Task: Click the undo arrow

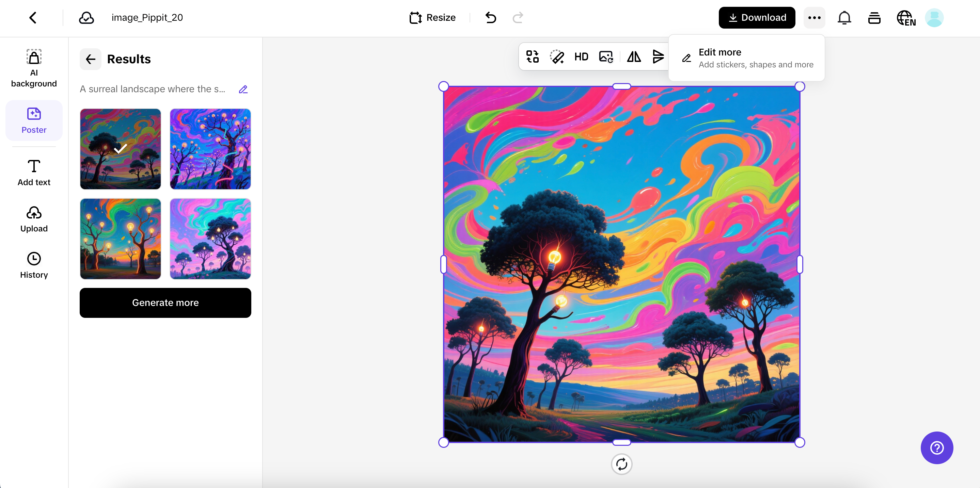Action: pyautogui.click(x=490, y=17)
